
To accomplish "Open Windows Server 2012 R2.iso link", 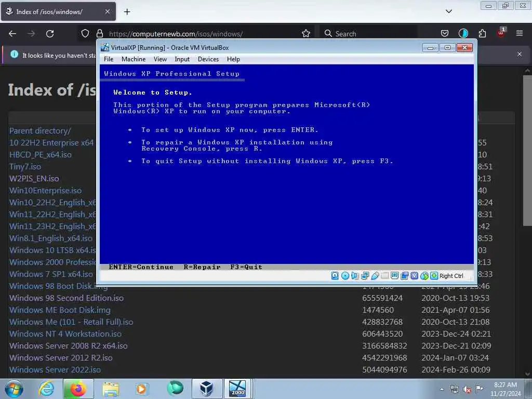I will click(61, 357).
